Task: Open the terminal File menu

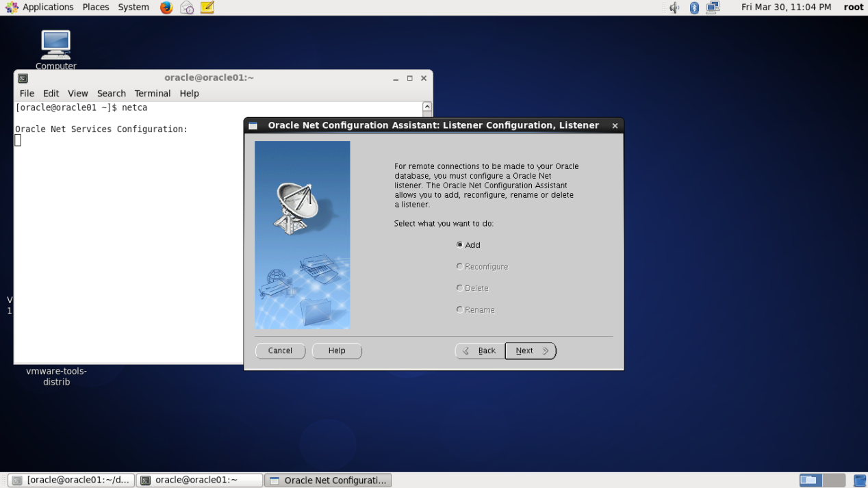Action: click(27, 93)
